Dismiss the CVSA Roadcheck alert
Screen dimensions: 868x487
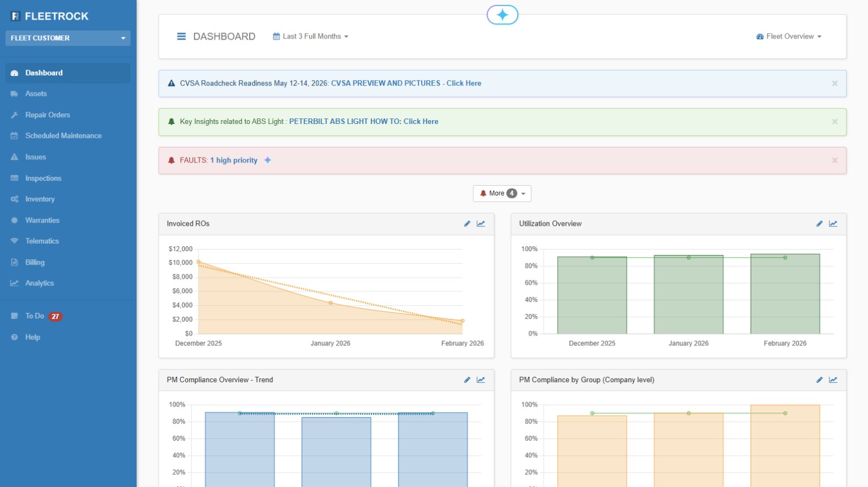tap(835, 83)
